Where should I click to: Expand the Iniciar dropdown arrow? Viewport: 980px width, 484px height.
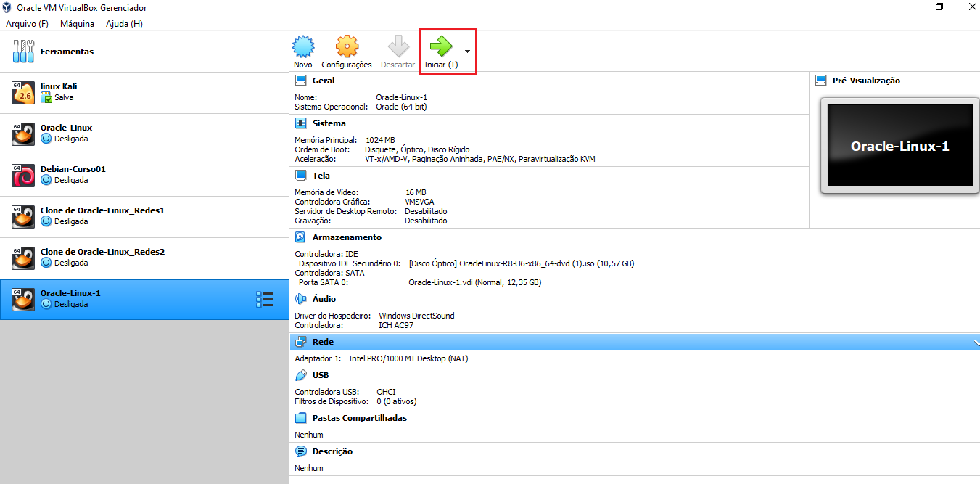pos(467,52)
